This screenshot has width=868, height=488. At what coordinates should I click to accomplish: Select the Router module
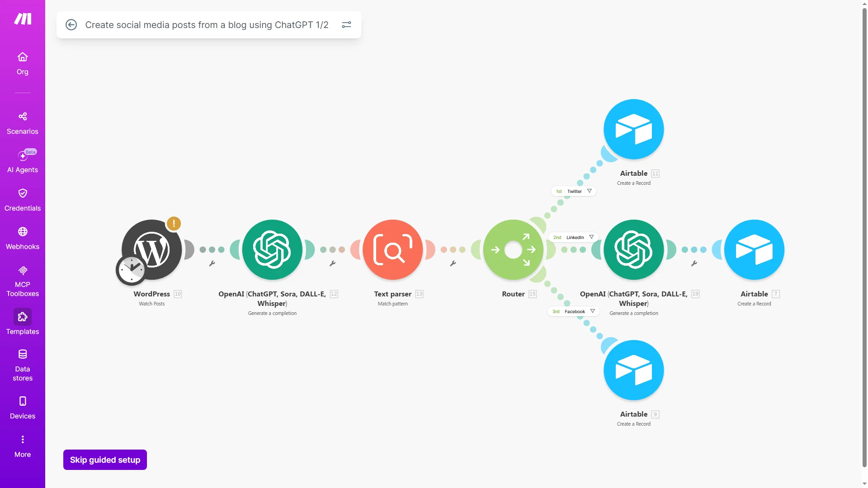513,250
